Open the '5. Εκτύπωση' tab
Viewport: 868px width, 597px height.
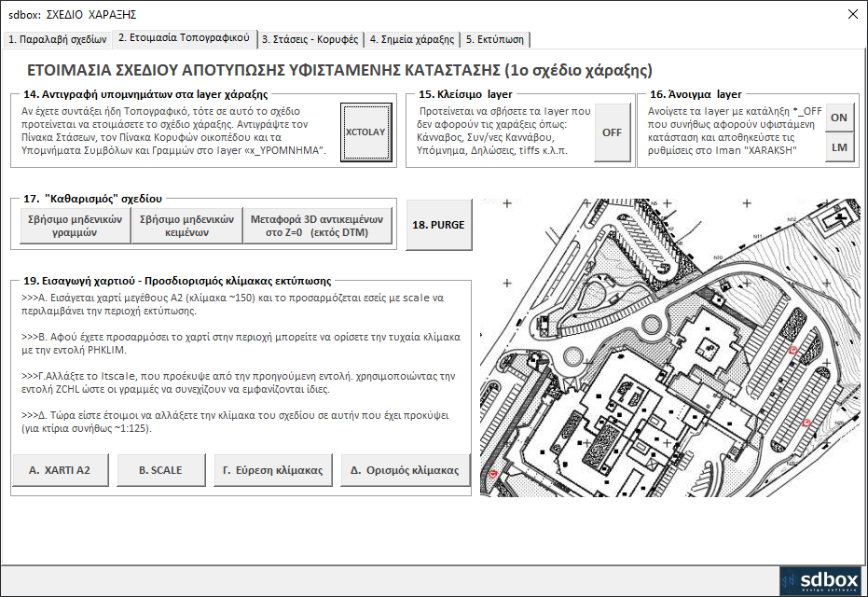(495, 39)
